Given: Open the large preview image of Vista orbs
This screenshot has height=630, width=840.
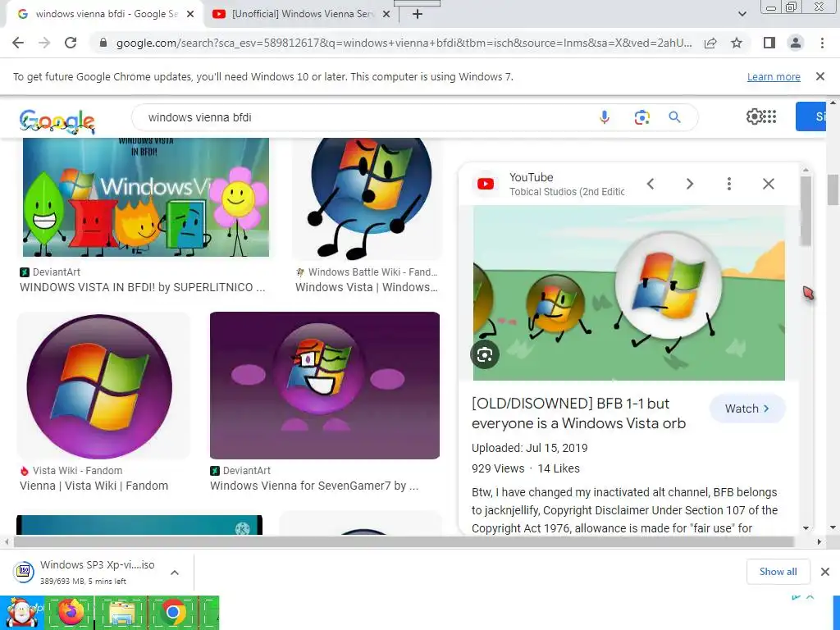Looking at the screenshot, I should (629, 293).
